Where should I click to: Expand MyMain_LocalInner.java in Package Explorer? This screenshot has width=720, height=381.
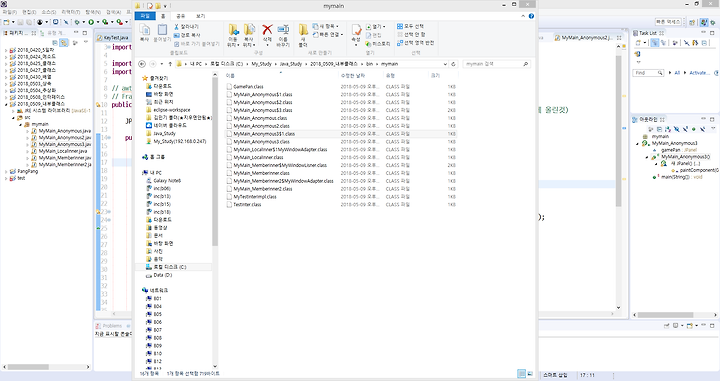[x=28, y=151]
